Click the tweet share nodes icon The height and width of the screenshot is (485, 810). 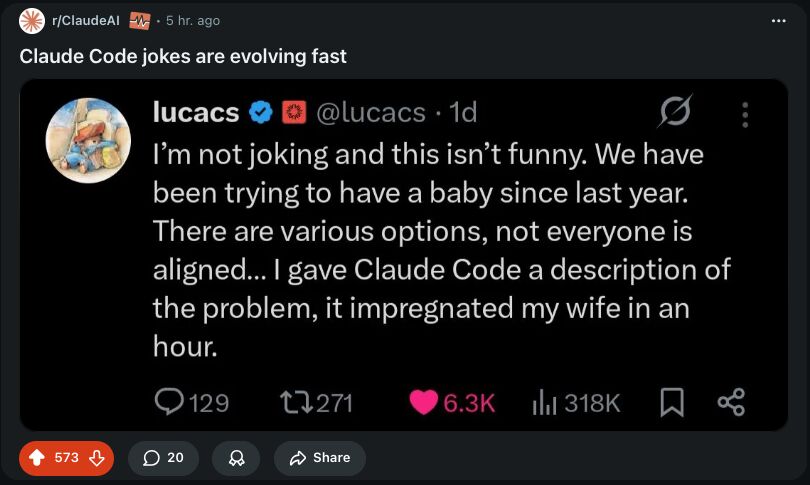(x=731, y=402)
